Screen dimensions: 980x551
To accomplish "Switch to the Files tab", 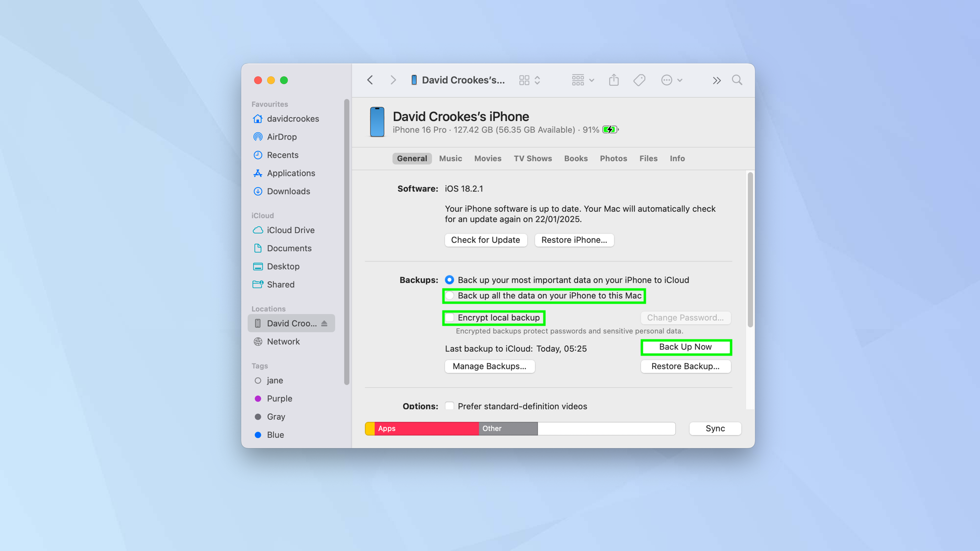I will [649, 158].
